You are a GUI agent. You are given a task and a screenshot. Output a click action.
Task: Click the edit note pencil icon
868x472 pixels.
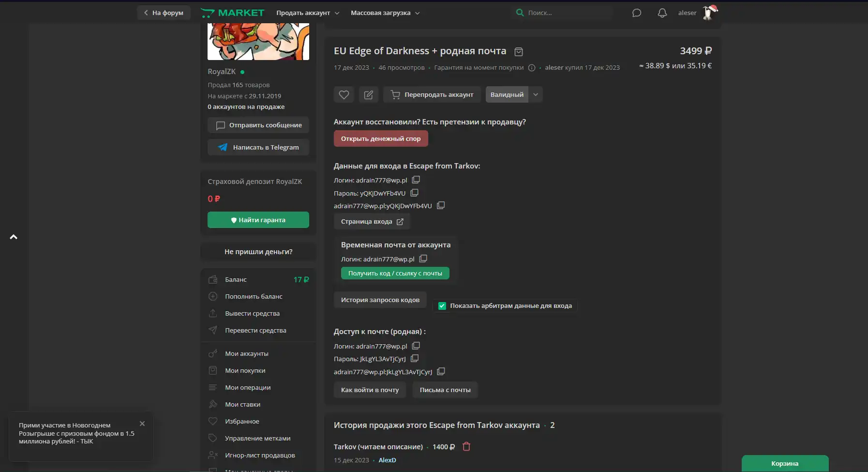point(369,94)
